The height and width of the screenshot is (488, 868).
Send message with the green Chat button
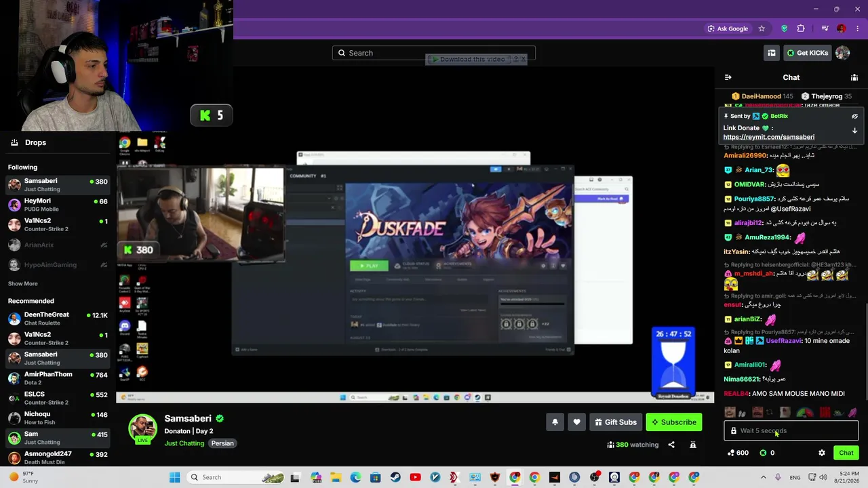point(846,453)
